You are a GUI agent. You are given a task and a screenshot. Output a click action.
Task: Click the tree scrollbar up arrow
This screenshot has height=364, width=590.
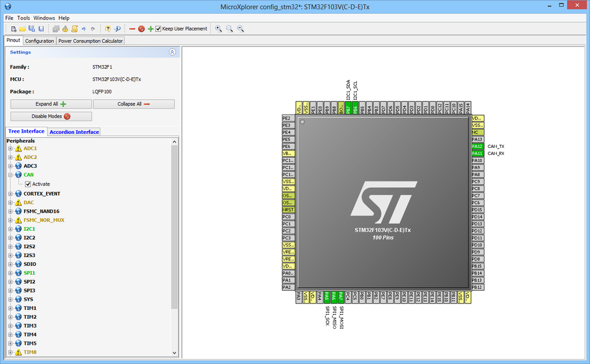point(174,141)
